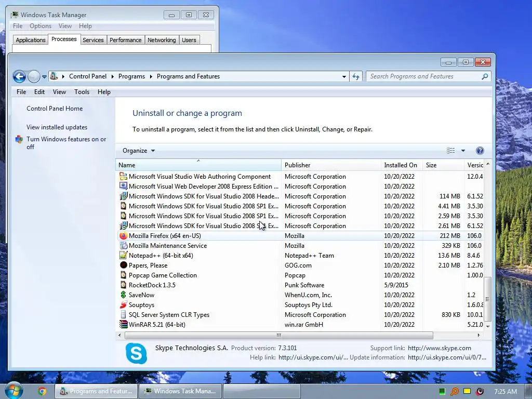Click the Skype logo in details pane
Image resolution: width=532 pixels, height=399 pixels.
(x=137, y=353)
